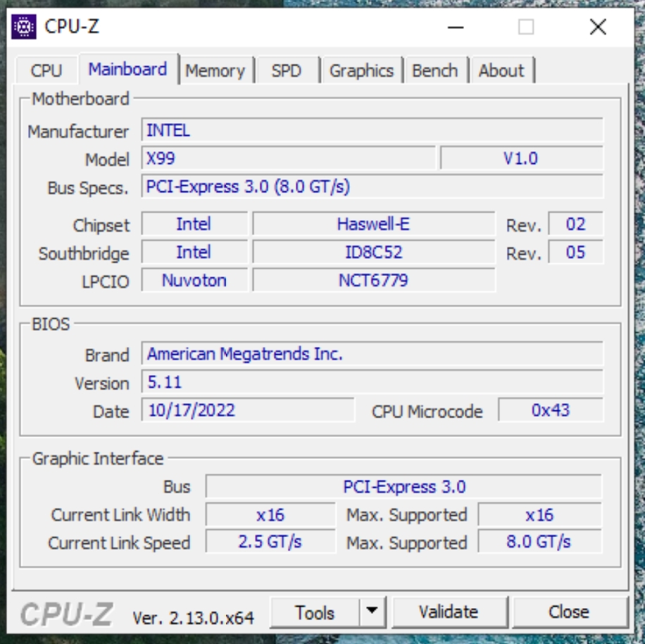
Task: Click the CPU-Z app icon in title bar
Action: coord(24,27)
